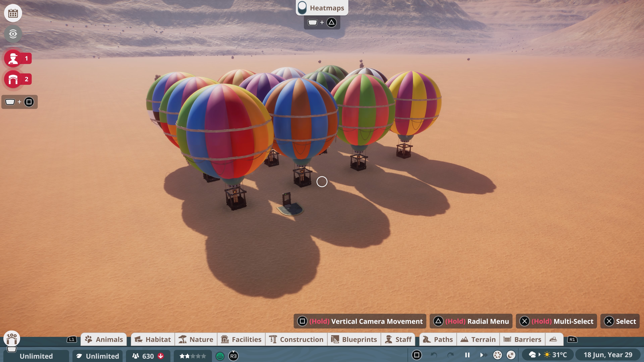Screen dimensions: 644x362
Task: Click the Unlimited cash display
Action: click(x=36, y=356)
